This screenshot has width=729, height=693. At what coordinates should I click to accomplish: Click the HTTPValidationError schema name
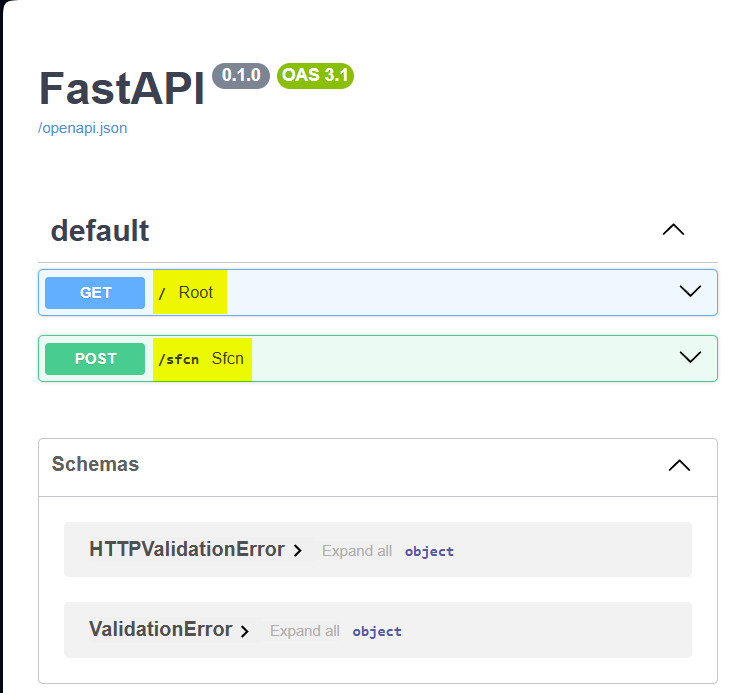click(187, 549)
